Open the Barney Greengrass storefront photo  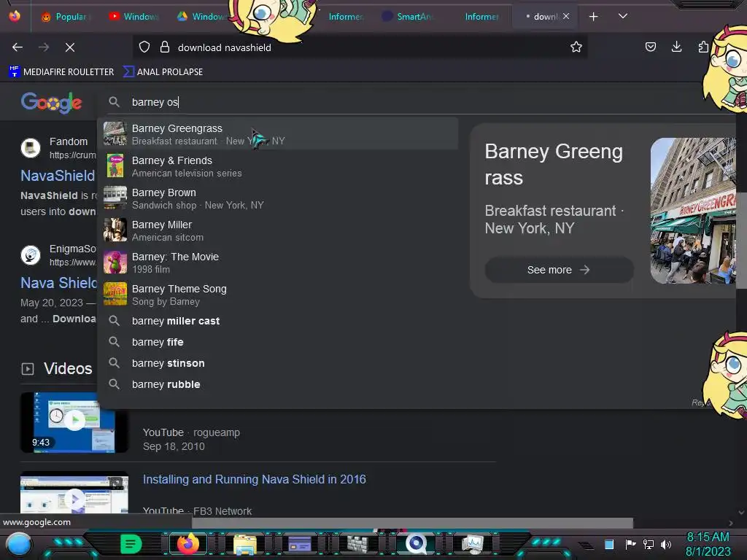click(x=693, y=211)
